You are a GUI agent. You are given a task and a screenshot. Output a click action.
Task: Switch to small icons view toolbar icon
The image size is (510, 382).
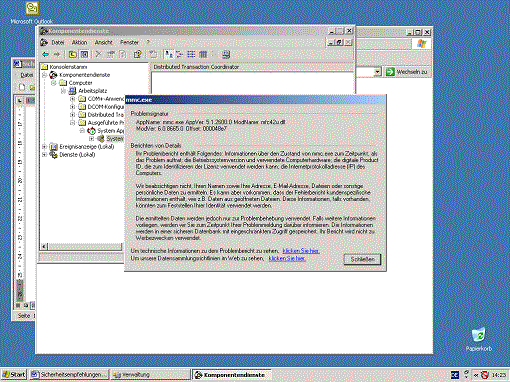coord(180,54)
